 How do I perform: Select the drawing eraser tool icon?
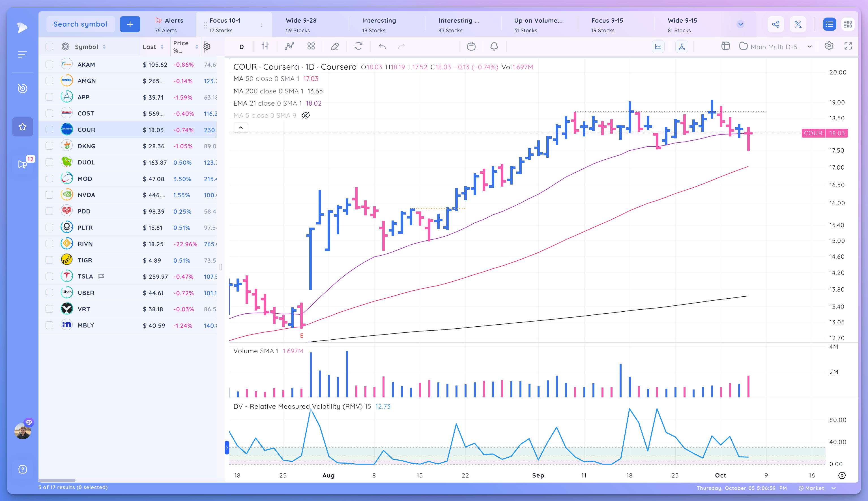(x=335, y=46)
